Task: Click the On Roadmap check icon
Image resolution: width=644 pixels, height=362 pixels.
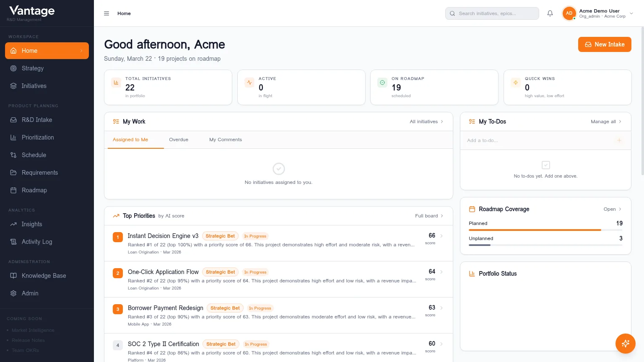Action: tap(382, 83)
